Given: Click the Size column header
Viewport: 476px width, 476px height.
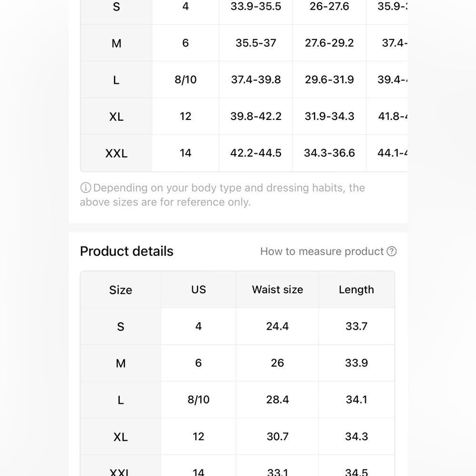Looking at the screenshot, I should [120, 289].
